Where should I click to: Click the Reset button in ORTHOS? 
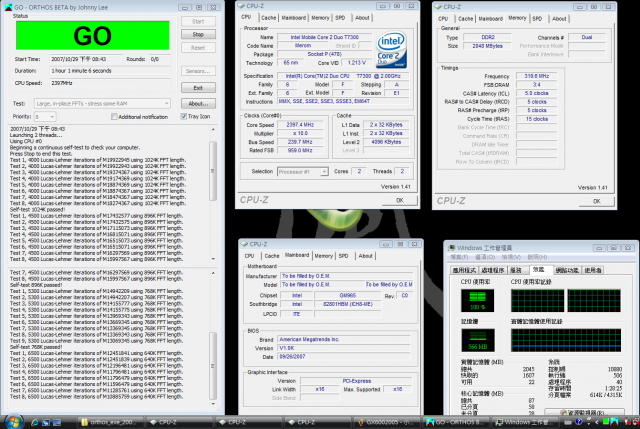[198, 48]
